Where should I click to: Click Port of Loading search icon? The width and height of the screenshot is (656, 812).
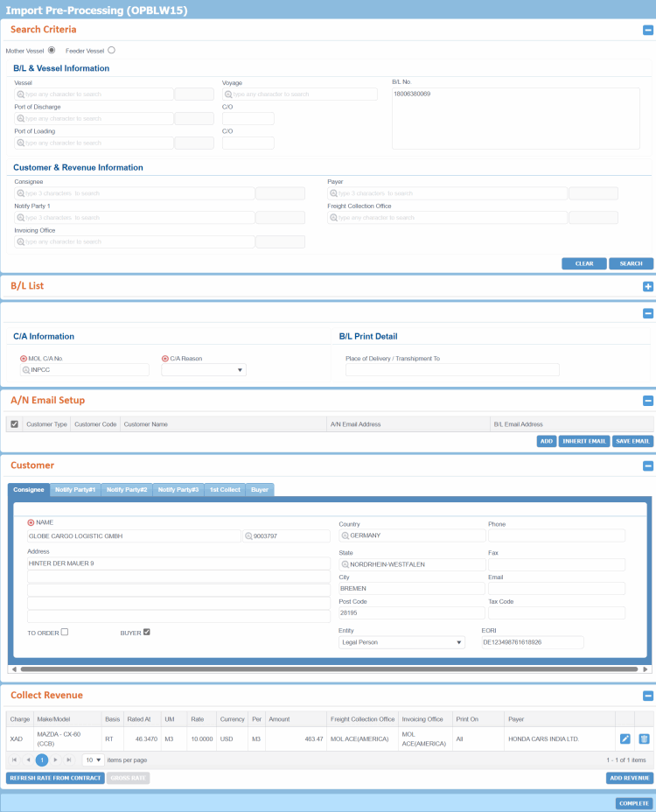[21, 143]
